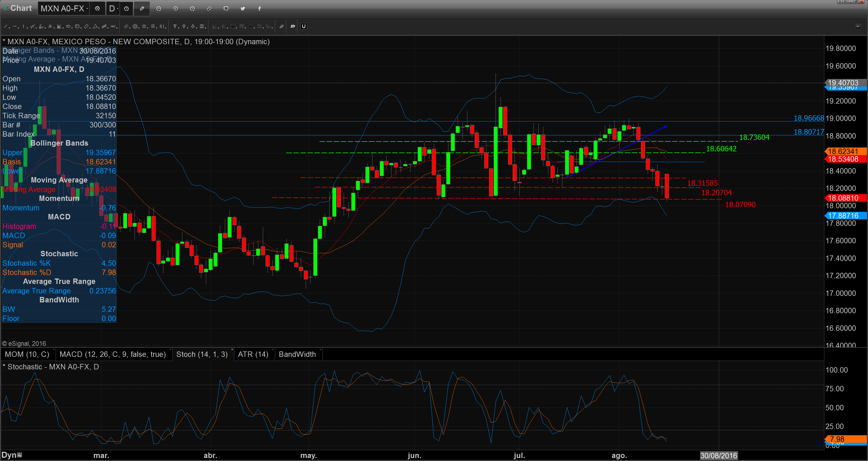Expand the trend line tool dropdown arrow

pyautogui.click(x=9, y=28)
